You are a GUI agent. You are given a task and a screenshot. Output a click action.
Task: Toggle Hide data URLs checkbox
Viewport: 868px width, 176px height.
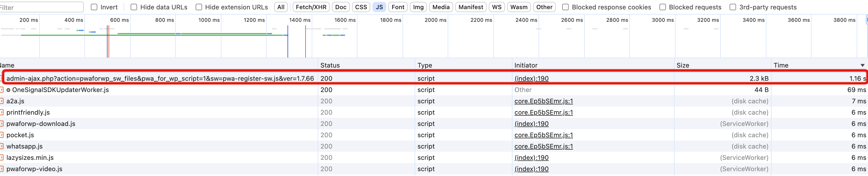134,7
